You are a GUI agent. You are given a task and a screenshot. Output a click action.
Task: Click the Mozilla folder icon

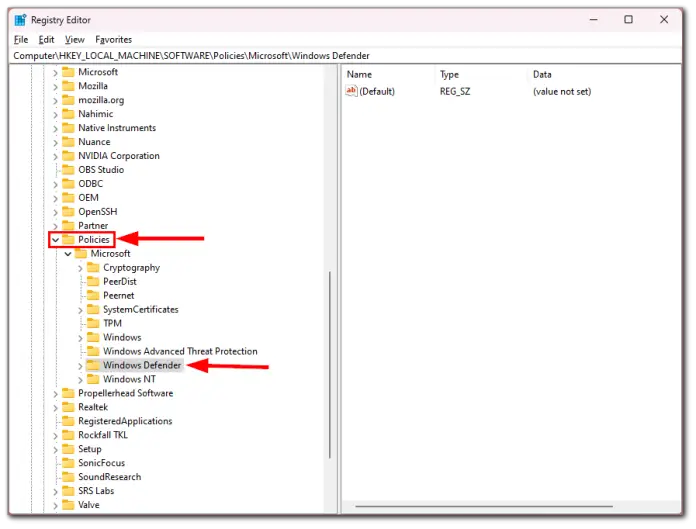pos(68,86)
